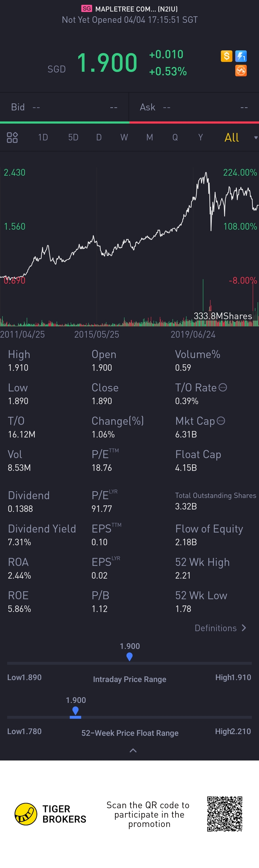Tap the promotion QR code
Image resolution: width=259 pixels, height=868 pixels.
pos(224,814)
